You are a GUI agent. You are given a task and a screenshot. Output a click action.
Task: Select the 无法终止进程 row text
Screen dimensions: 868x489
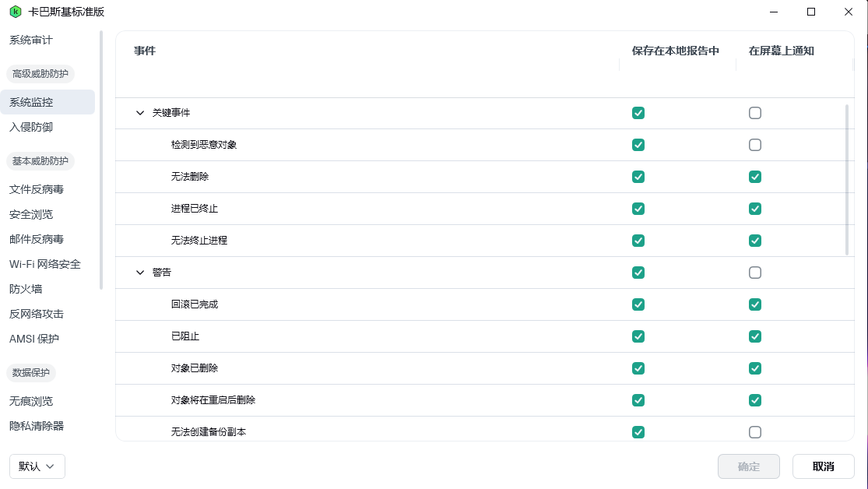(x=199, y=241)
